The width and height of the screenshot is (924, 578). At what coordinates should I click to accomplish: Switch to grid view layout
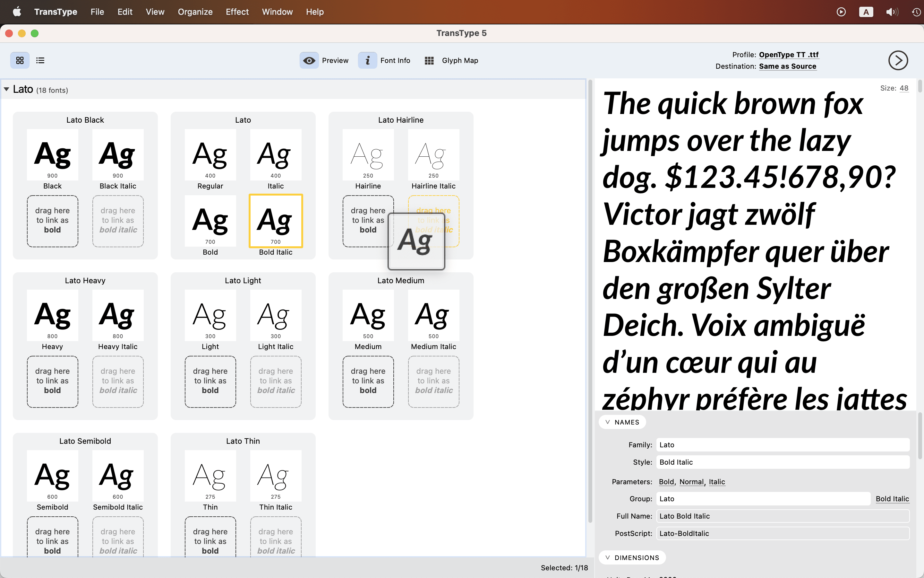(20, 60)
